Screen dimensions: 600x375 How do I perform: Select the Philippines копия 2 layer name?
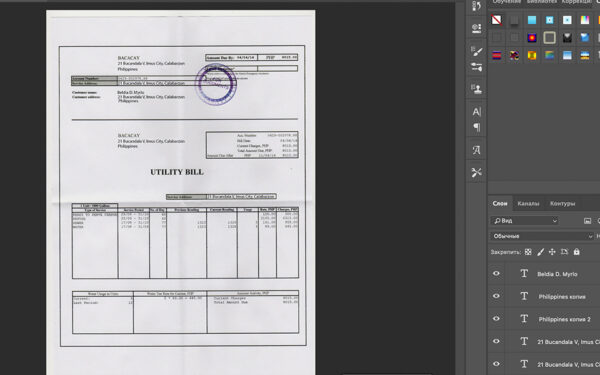point(564,319)
